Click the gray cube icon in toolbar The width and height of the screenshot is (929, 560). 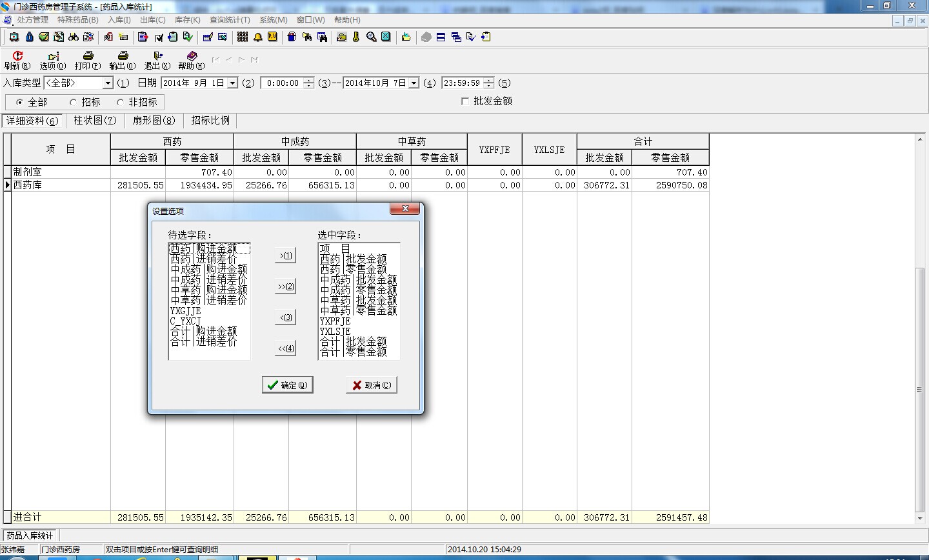[426, 37]
